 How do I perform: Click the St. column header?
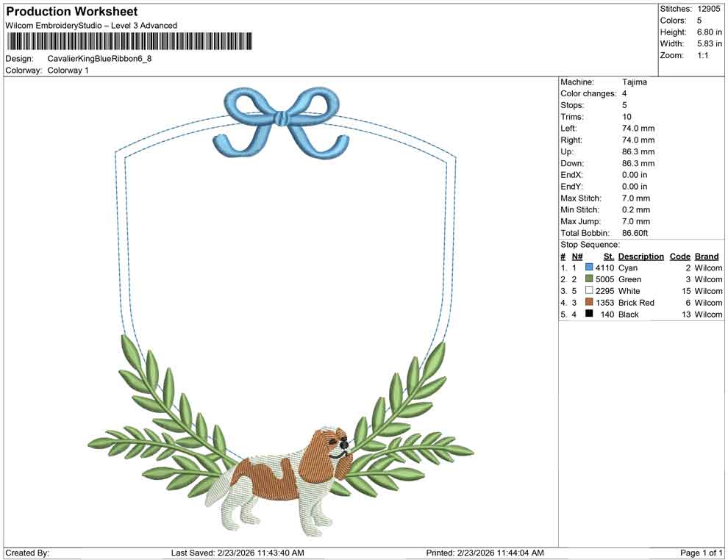click(x=608, y=256)
